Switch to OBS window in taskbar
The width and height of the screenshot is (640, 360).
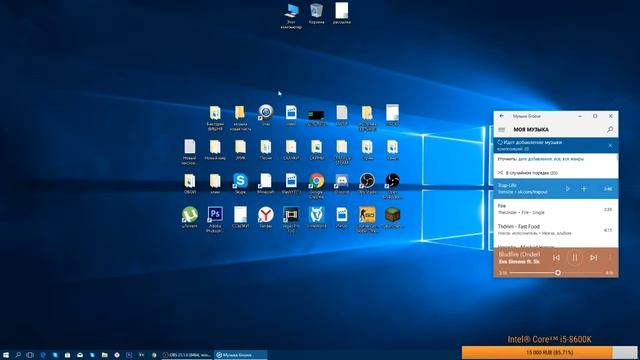(x=187, y=355)
